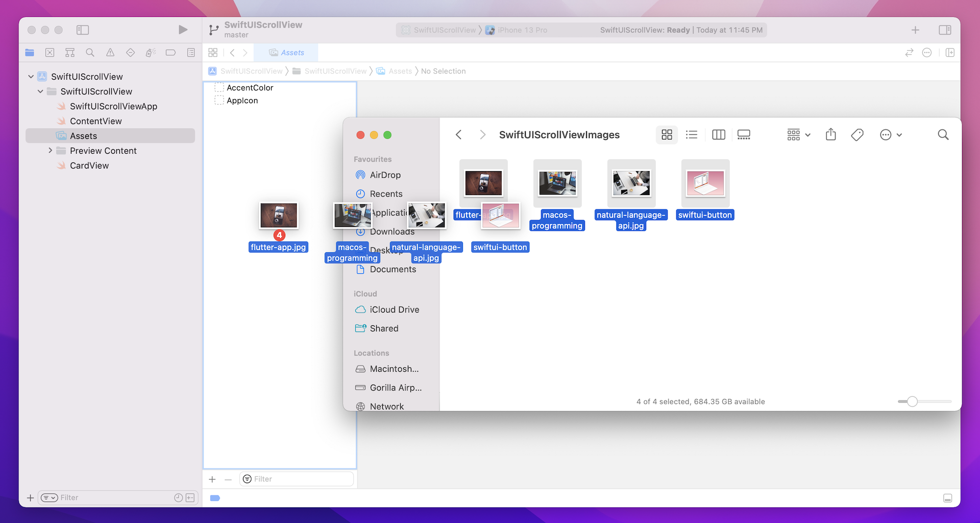Open the Symbol navigator
Image resolution: width=980 pixels, height=523 pixels.
70,53
